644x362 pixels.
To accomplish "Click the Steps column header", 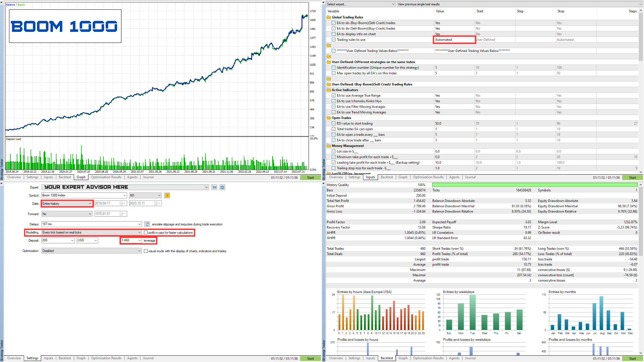I will click(616, 11).
